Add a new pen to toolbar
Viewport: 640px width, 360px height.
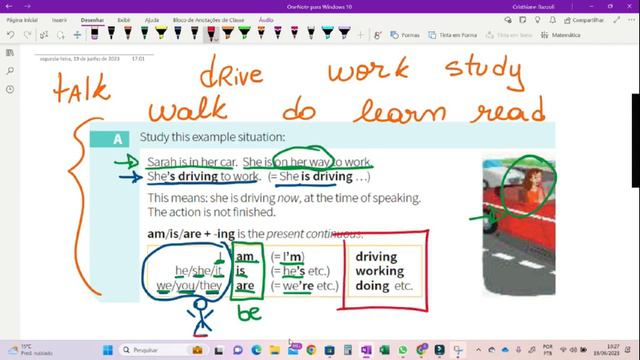[x=360, y=36]
